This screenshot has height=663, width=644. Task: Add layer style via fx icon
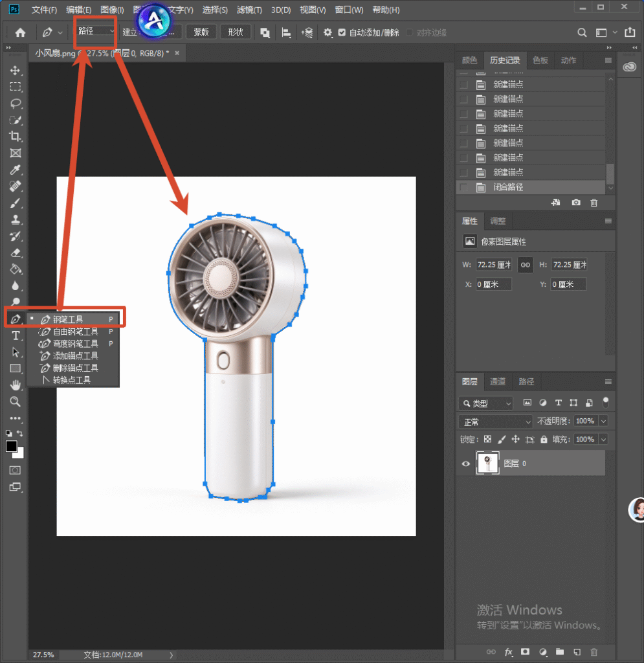click(508, 651)
